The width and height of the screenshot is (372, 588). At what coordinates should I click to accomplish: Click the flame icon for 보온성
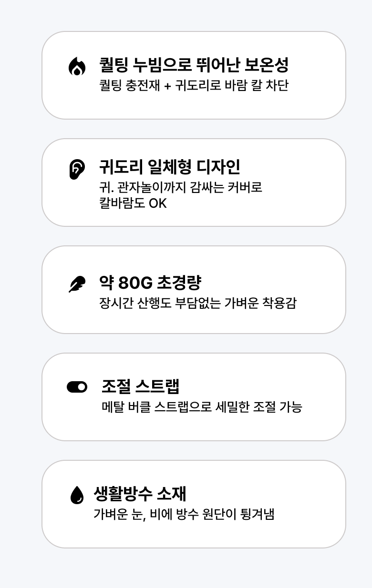tap(77, 67)
